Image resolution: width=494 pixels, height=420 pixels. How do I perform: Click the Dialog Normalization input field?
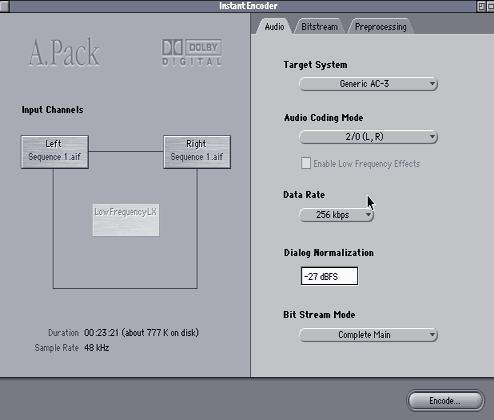point(329,276)
